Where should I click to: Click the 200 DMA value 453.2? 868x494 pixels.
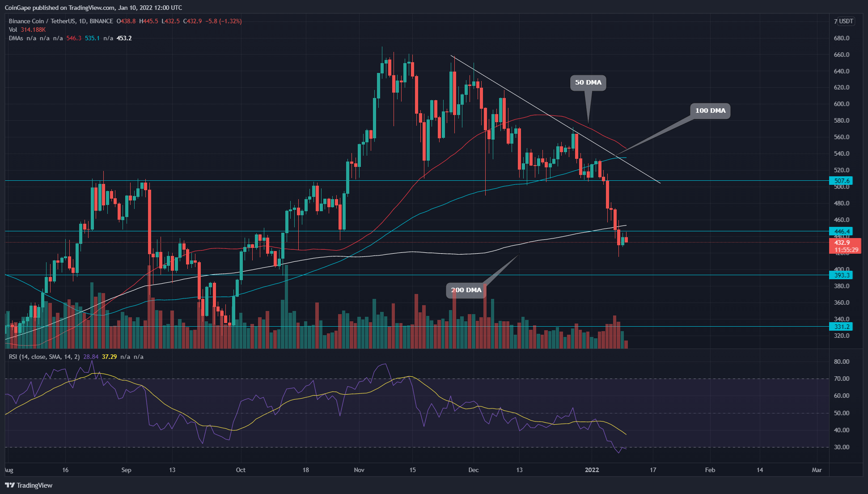124,38
